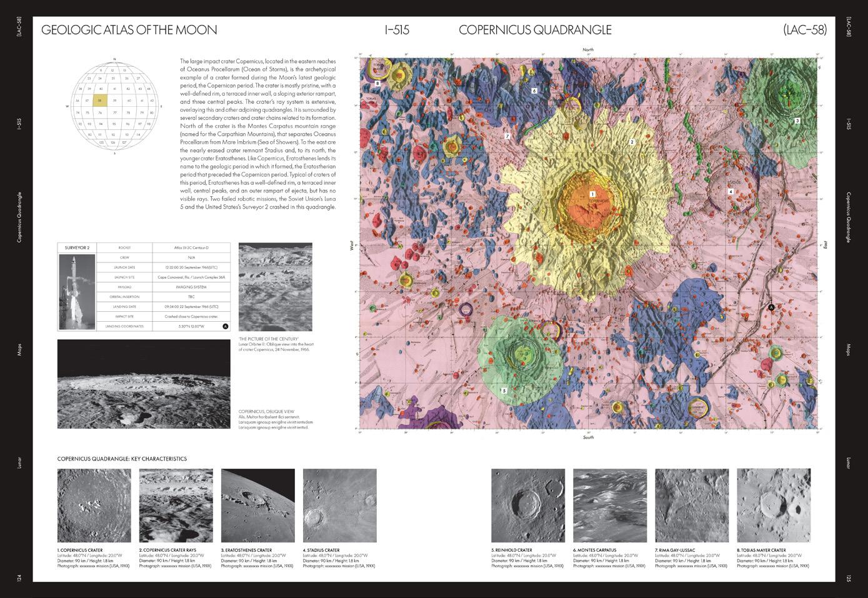
Task: Click the 'IMAGING SYSTEM' payload value
Action: [192, 287]
